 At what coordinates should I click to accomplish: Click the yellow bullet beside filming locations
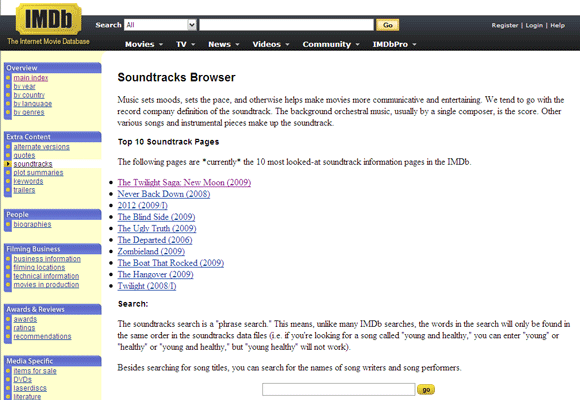pos(8,267)
